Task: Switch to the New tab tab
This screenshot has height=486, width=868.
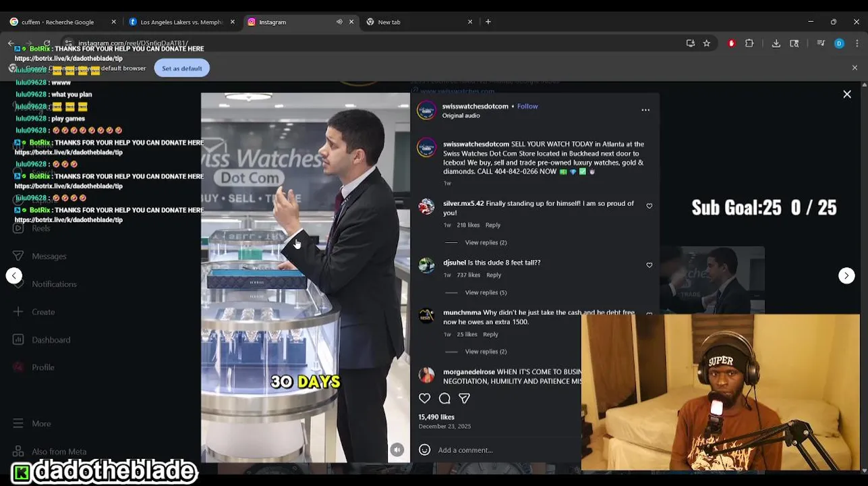Action: pos(419,22)
